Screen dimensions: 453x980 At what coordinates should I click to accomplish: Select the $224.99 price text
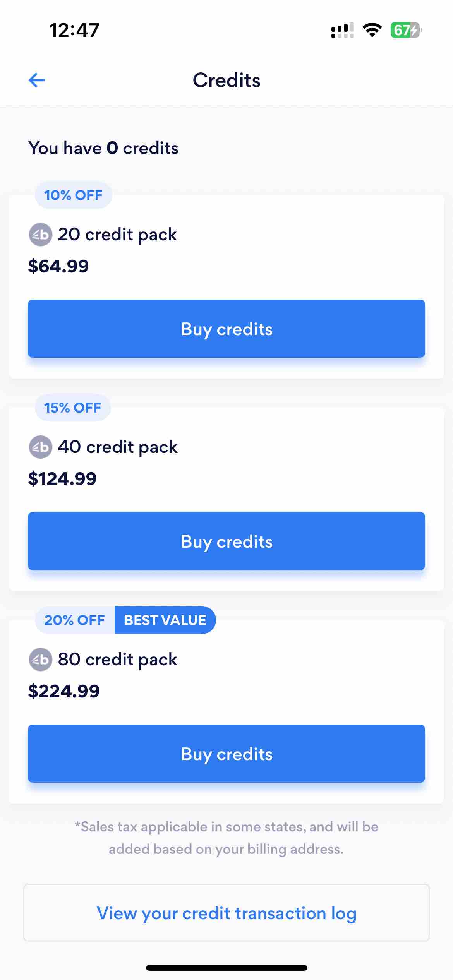[x=64, y=691]
